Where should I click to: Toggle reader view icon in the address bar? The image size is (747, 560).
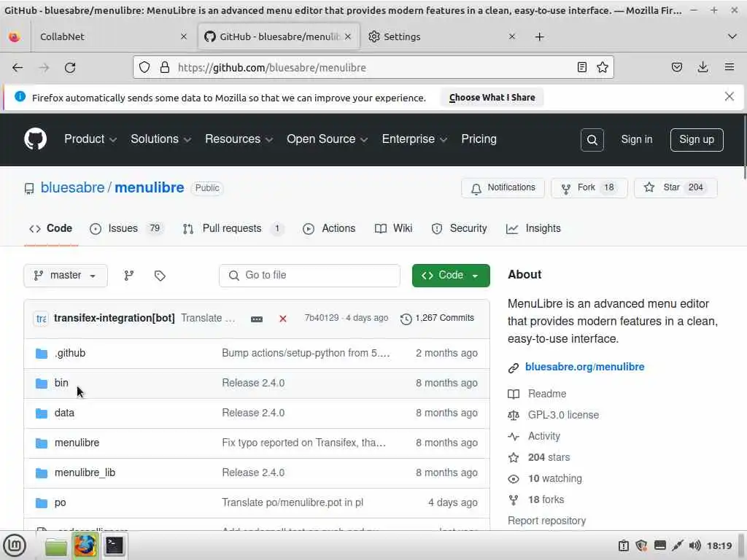(x=581, y=68)
